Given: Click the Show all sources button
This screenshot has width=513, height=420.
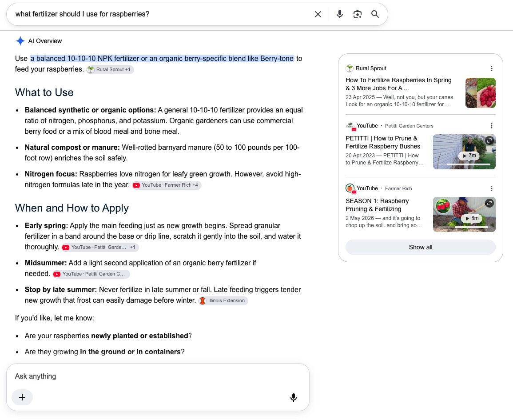Looking at the screenshot, I should pyautogui.click(x=421, y=247).
